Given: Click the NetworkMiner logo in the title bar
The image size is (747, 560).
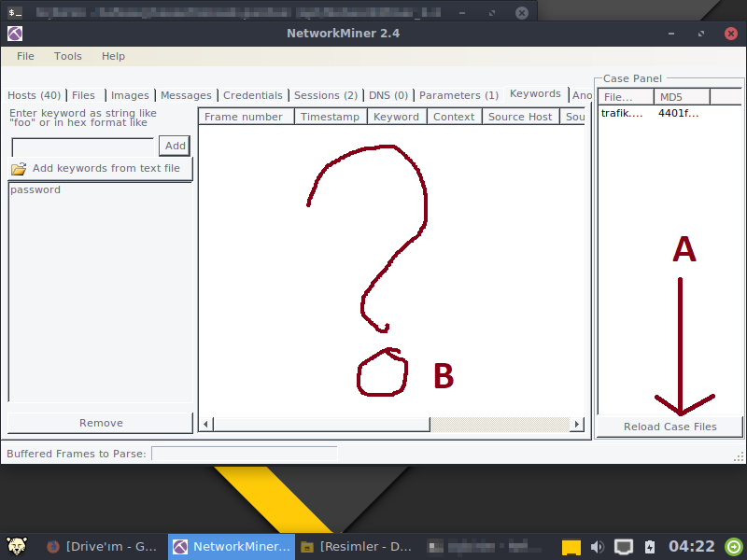Looking at the screenshot, I should (x=15, y=34).
